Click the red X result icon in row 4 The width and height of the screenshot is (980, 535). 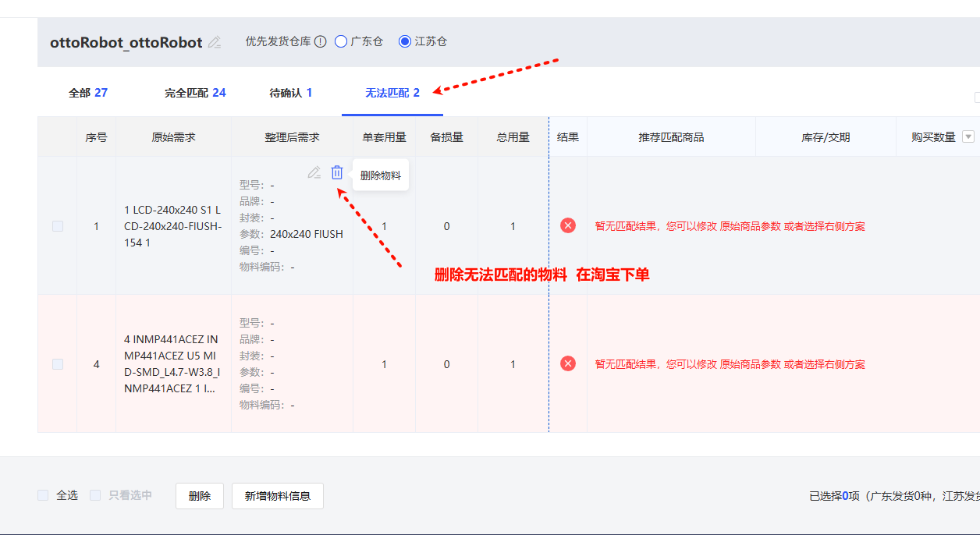[x=568, y=363]
